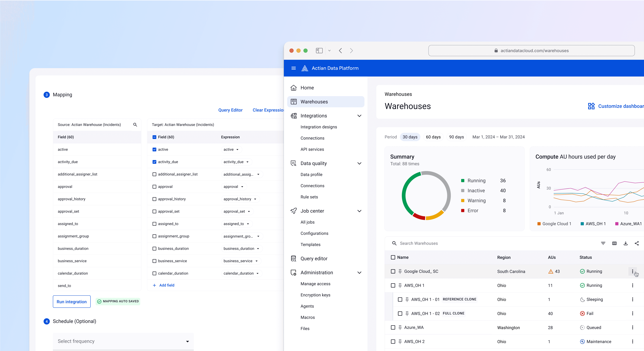Click search icon in Source field panel
This screenshot has height=351, width=644.
point(135,125)
